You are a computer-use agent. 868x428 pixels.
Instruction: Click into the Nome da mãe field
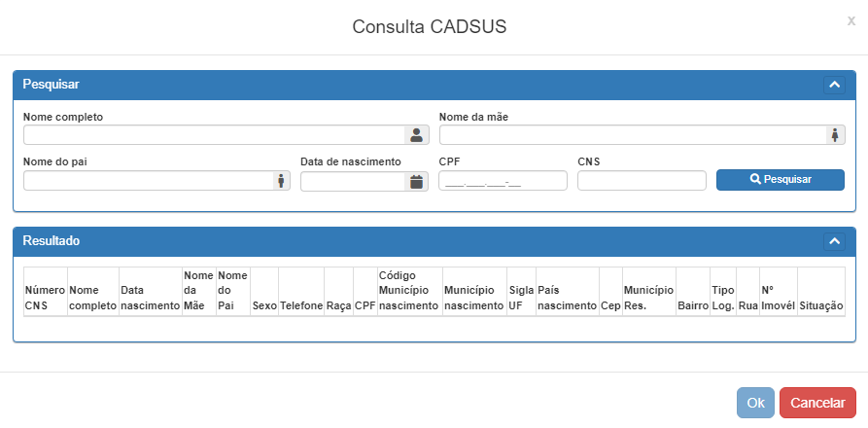632,135
